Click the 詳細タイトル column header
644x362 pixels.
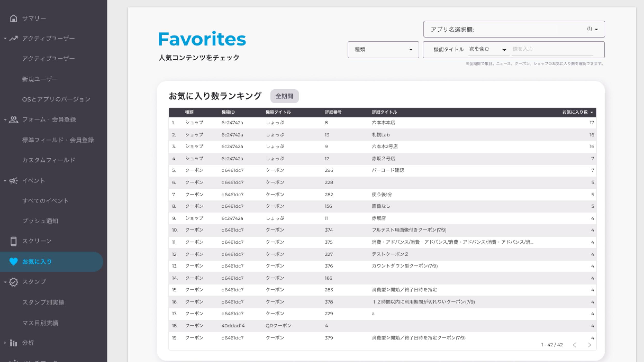coord(384,112)
